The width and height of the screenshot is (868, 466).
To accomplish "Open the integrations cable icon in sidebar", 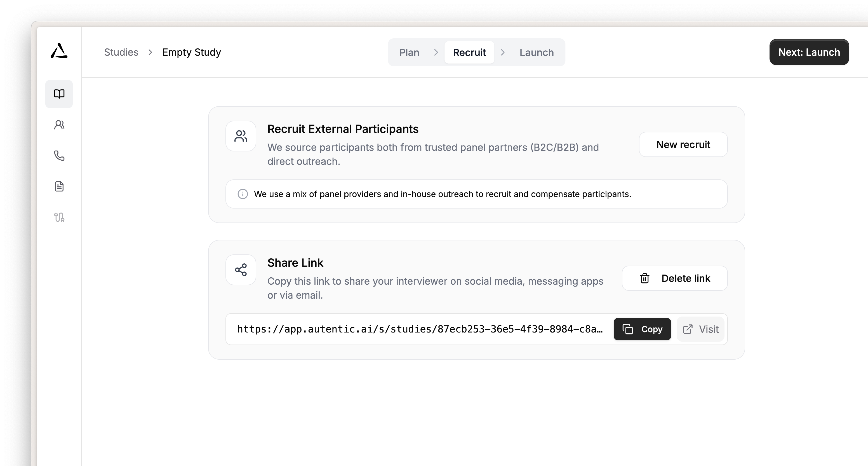I will (x=59, y=217).
